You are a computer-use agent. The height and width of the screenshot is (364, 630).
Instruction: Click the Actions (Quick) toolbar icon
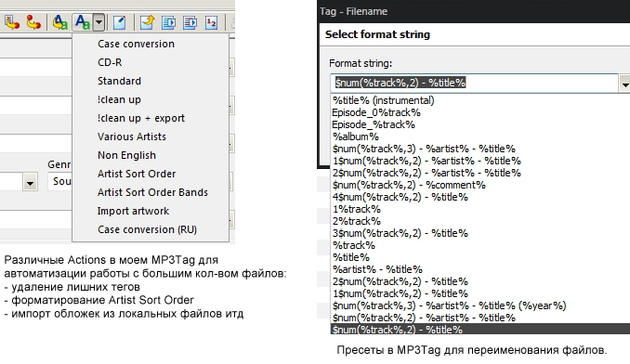coord(59,22)
